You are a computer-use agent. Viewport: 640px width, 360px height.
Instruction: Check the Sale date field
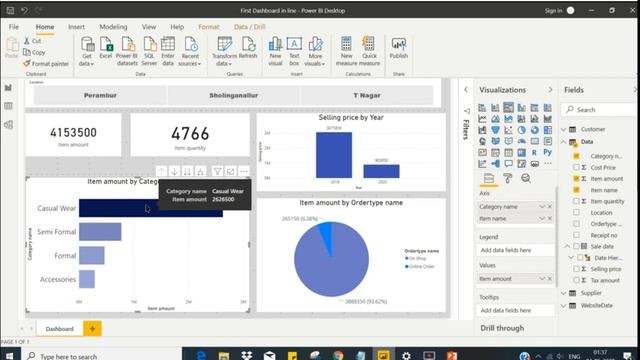click(x=576, y=247)
